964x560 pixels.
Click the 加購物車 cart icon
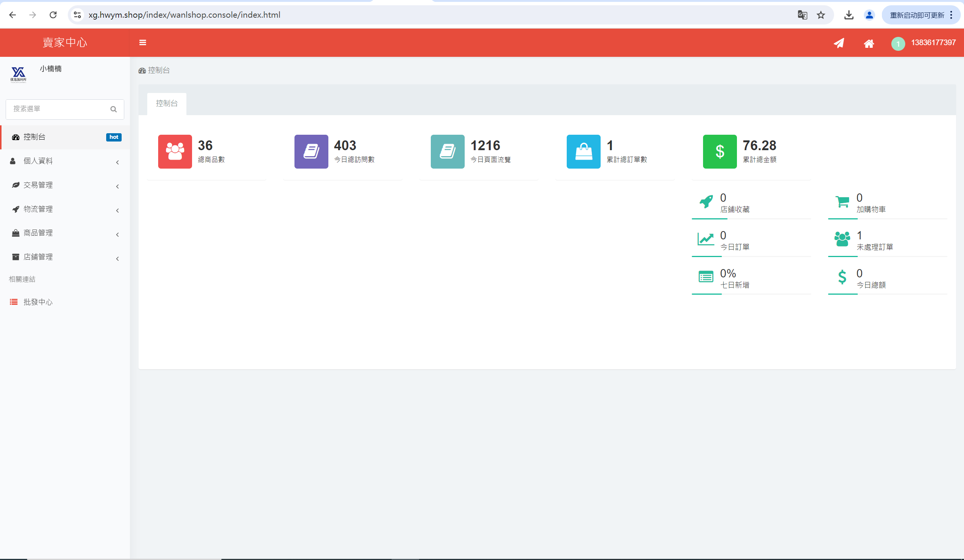842,201
